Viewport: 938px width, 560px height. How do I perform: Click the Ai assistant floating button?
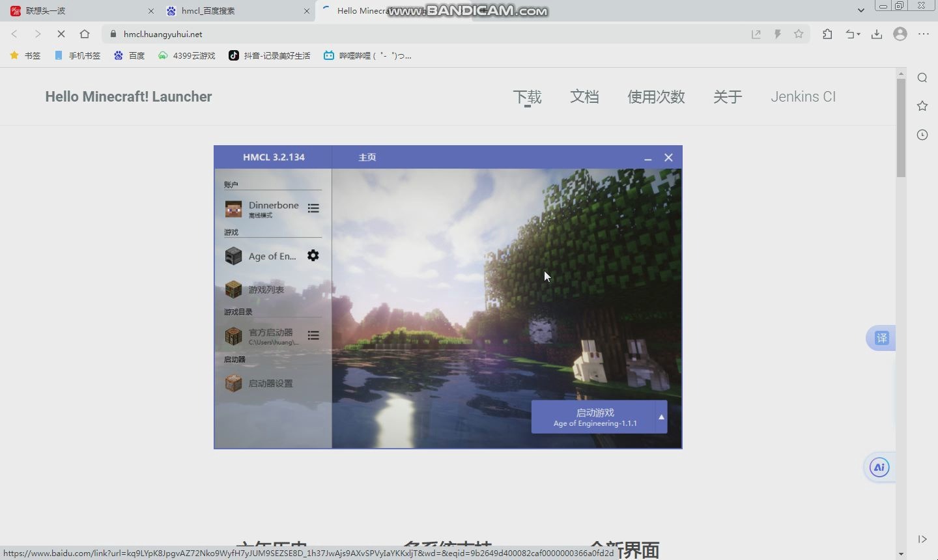coord(879,468)
